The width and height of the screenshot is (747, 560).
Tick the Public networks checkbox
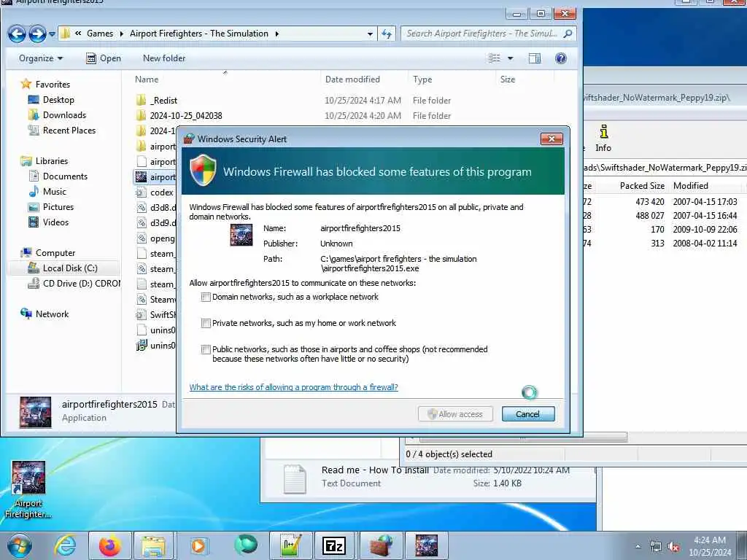click(x=206, y=349)
